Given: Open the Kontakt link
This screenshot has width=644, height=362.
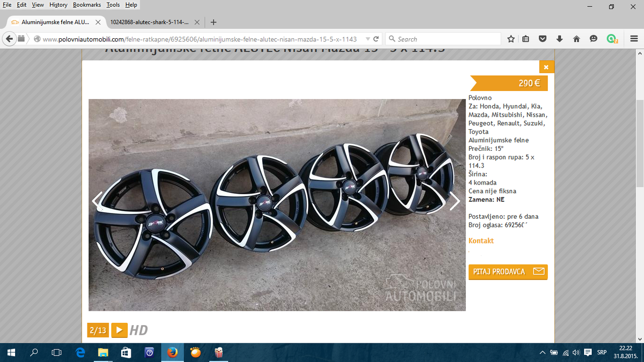Looking at the screenshot, I should 481,240.
